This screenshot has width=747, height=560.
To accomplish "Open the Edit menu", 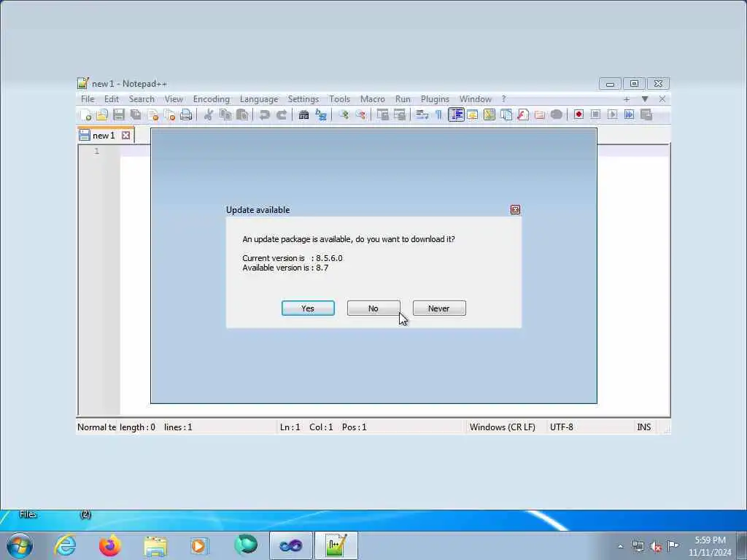I will [x=112, y=99].
